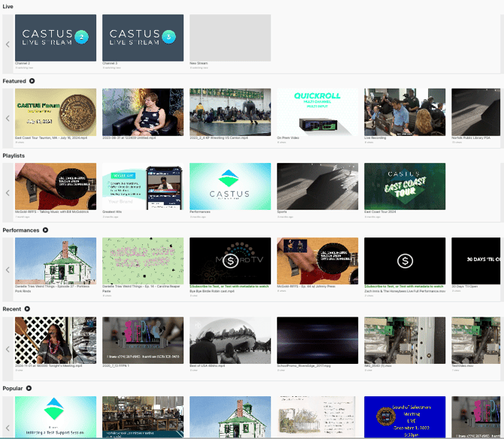Image resolution: width=504 pixels, height=439 pixels.
Task: Play Best of USA video
Action: tap(230, 341)
